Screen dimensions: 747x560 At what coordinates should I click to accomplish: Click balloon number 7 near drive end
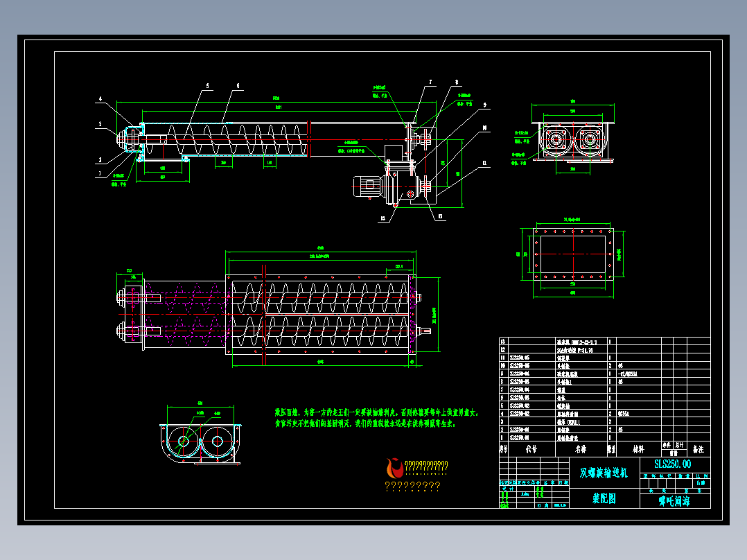430,82
